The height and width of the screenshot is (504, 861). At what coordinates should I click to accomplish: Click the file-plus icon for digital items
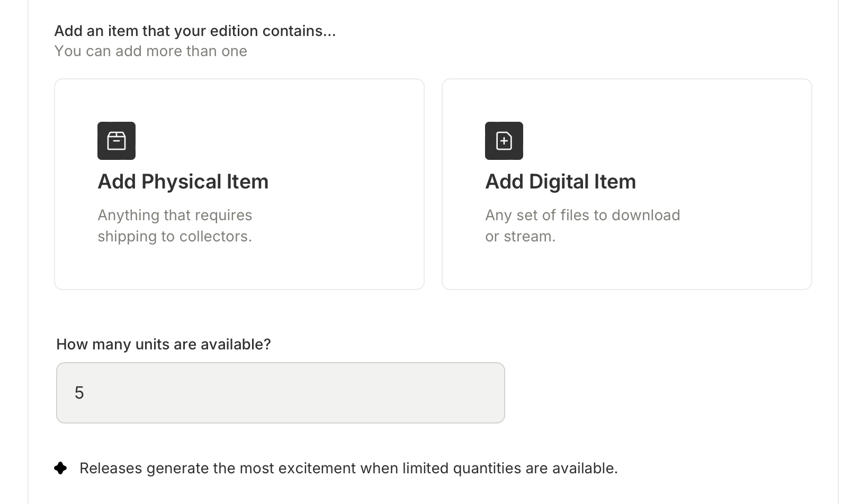tap(504, 141)
